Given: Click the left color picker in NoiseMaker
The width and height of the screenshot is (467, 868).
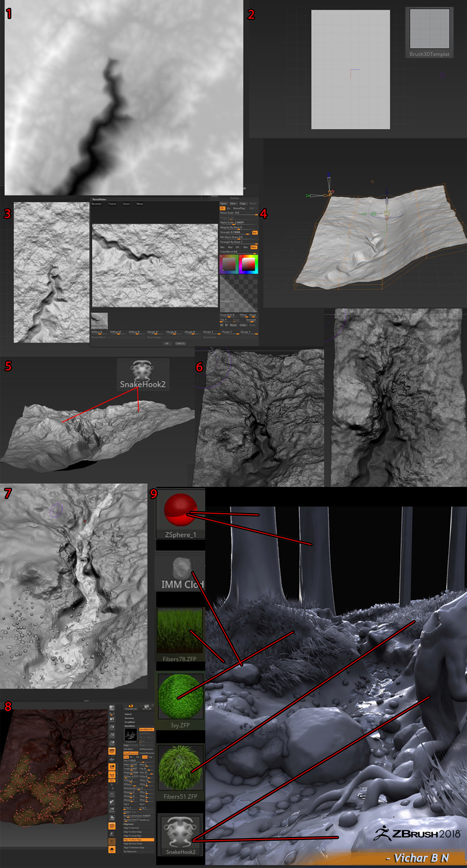Looking at the screenshot, I should (x=229, y=264).
